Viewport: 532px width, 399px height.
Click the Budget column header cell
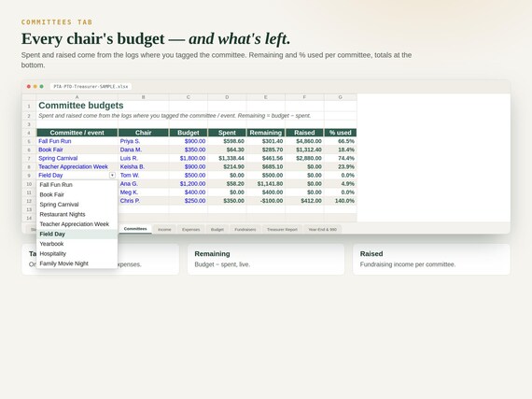pos(189,133)
